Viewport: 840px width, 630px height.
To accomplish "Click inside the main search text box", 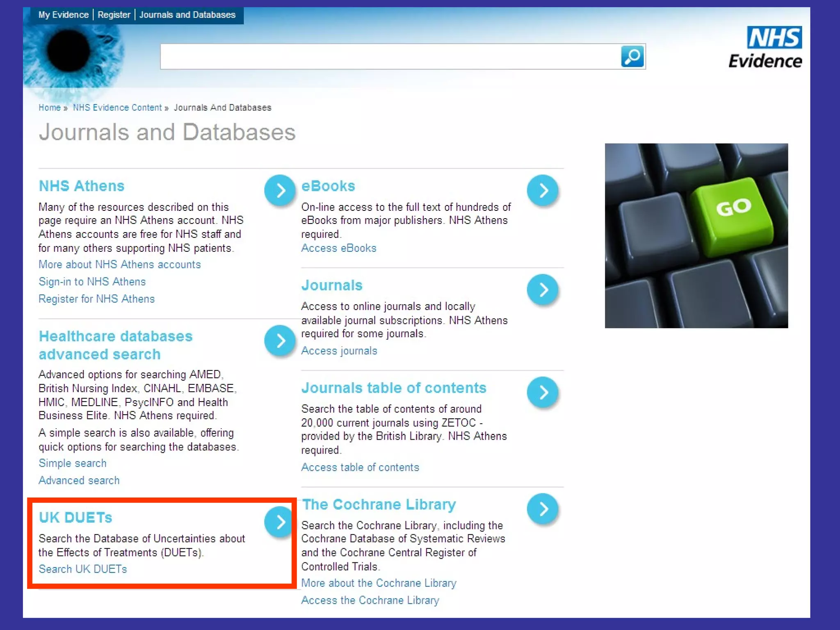I will point(390,57).
